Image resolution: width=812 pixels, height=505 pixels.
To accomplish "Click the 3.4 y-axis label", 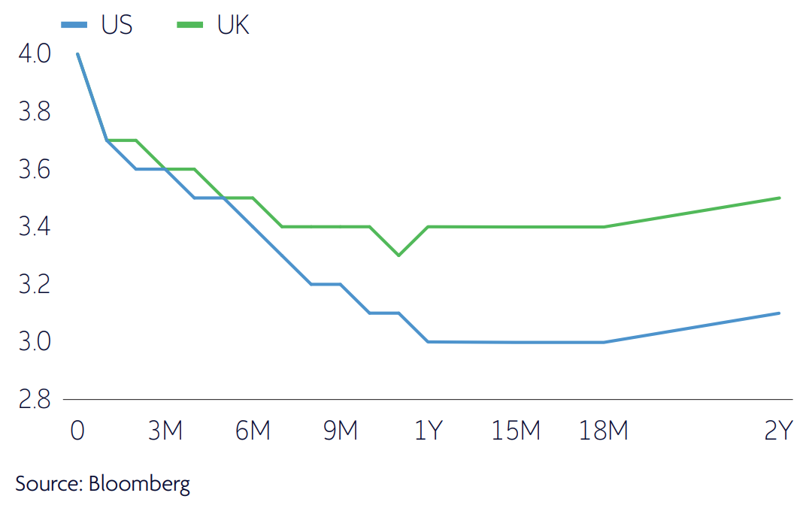I will 32,226.
